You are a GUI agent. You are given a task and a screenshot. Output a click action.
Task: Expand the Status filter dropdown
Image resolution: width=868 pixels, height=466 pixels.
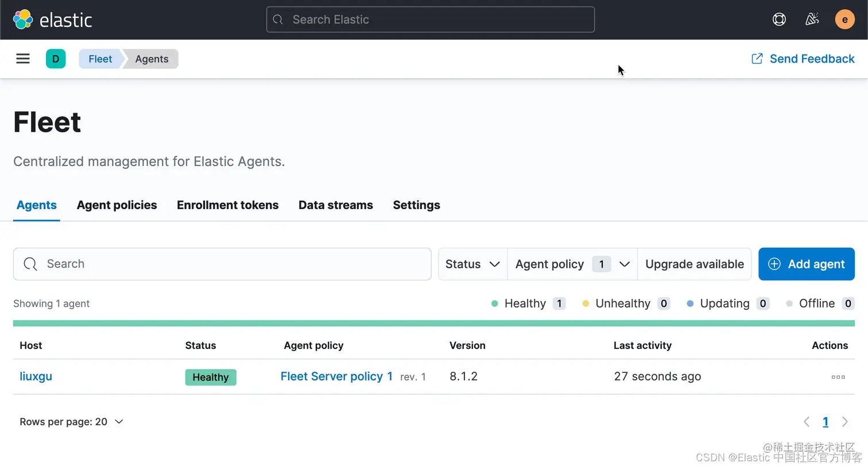(472, 264)
